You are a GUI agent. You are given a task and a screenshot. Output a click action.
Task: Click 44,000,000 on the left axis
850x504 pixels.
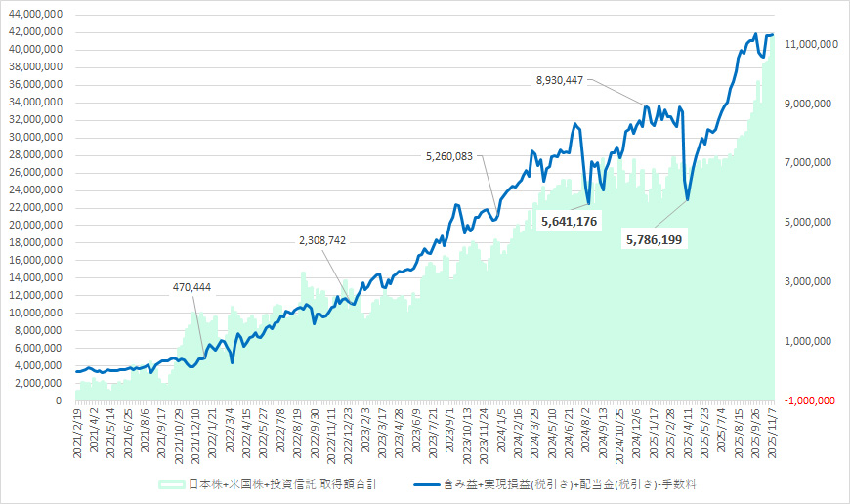click(x=35, y=14)
